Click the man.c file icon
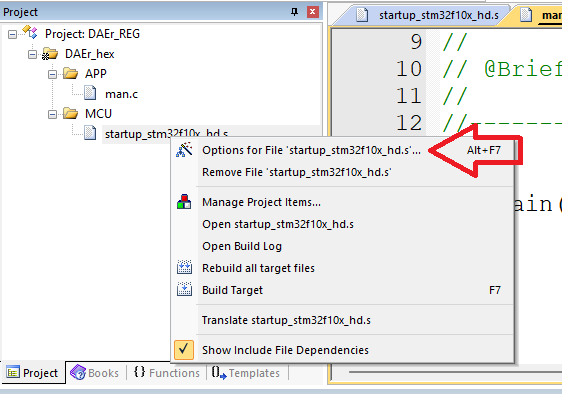This screenshot has width=562, height=394. pos(90,93)
